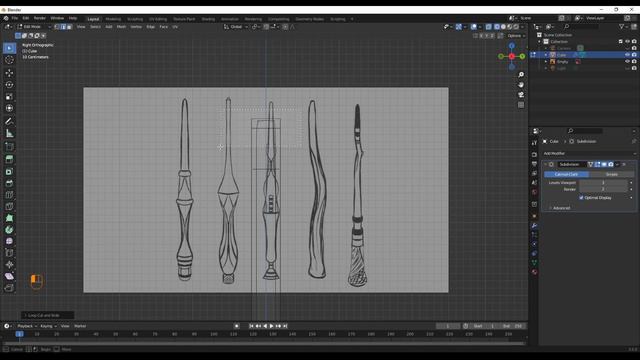Select the Rip Region tool
This screenshot has height=360, width=640.
9,288
